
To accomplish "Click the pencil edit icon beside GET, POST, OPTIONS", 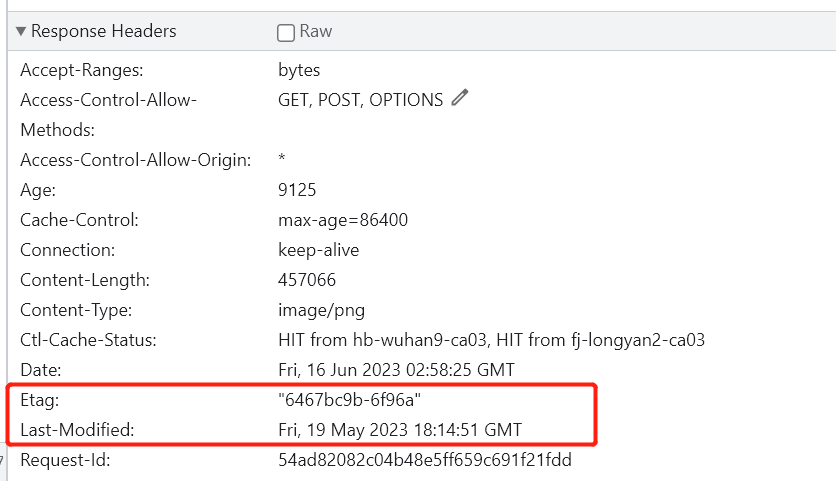I will point(460,98).
